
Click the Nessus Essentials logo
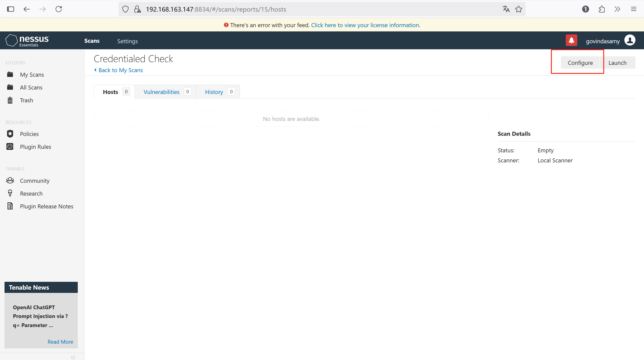coord(27,40)
